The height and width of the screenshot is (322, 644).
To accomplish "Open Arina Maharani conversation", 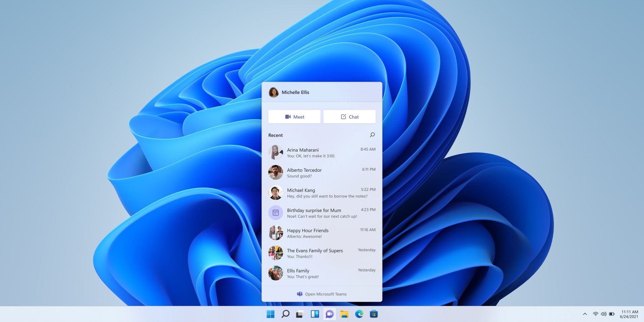I will [x=322, y=153].
